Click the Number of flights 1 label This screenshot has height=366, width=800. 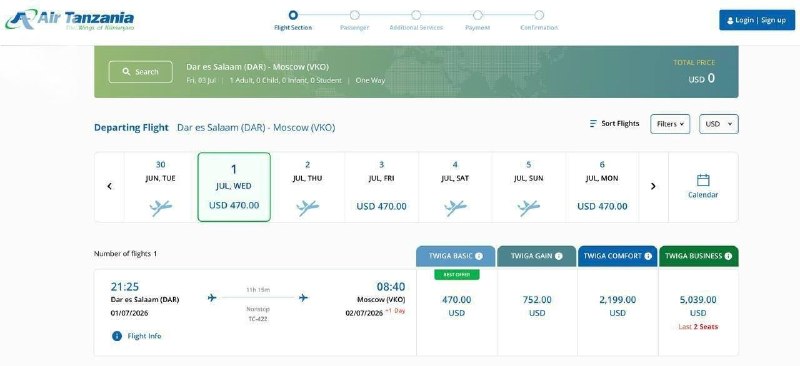[x=126, y=254]
